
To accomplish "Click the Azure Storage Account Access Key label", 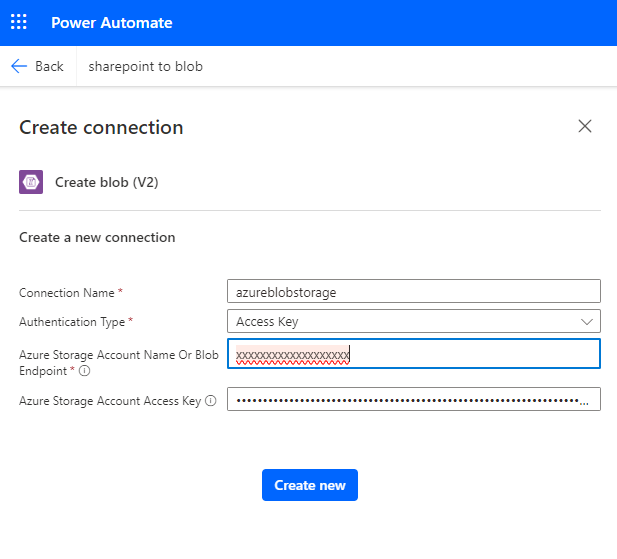I will click(x=110, y=400).
